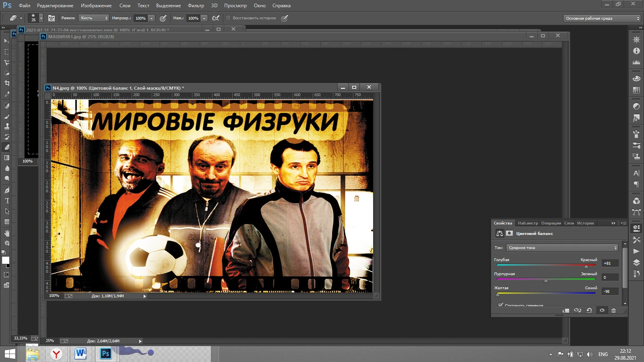Switch to the Операции tab

(551, 223)
